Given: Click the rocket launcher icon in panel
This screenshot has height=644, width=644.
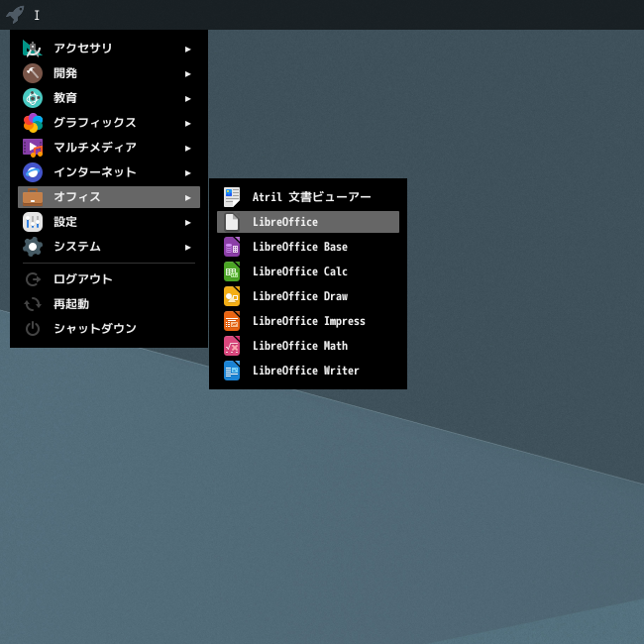Looking at the screenshot, I should [15, 15].
